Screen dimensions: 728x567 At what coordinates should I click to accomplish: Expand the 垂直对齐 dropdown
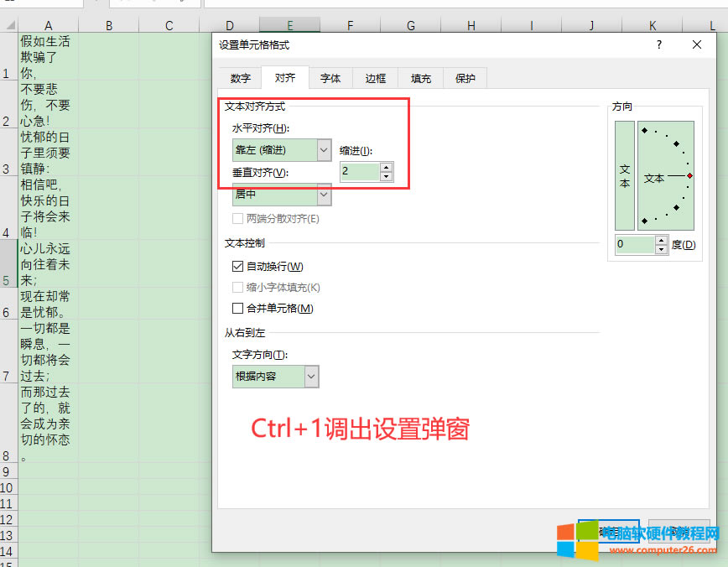coord(324,195)
